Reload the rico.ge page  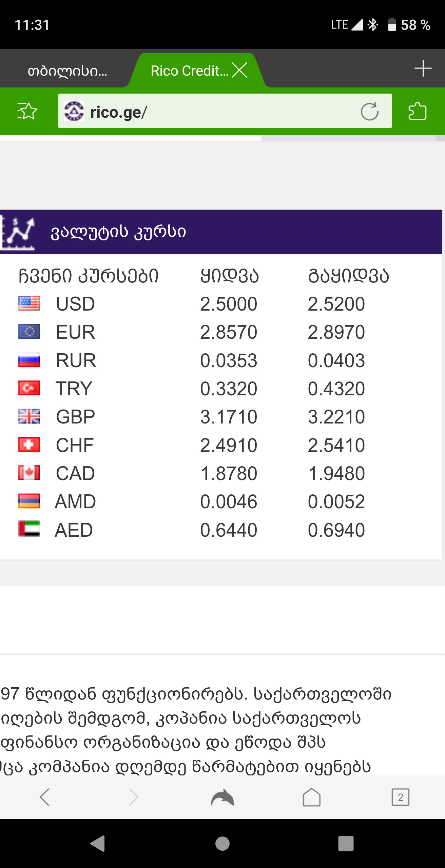[369, 111]
